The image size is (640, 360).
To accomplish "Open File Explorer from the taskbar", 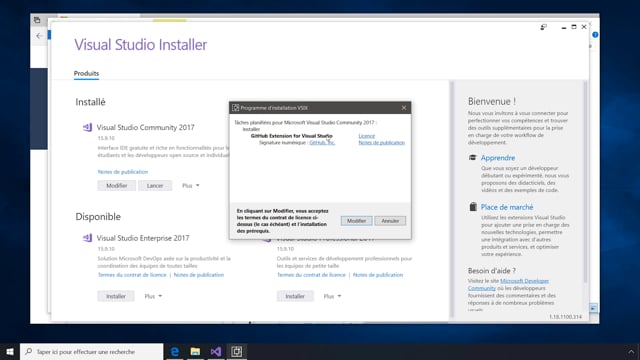I will (x=195, y=351).
